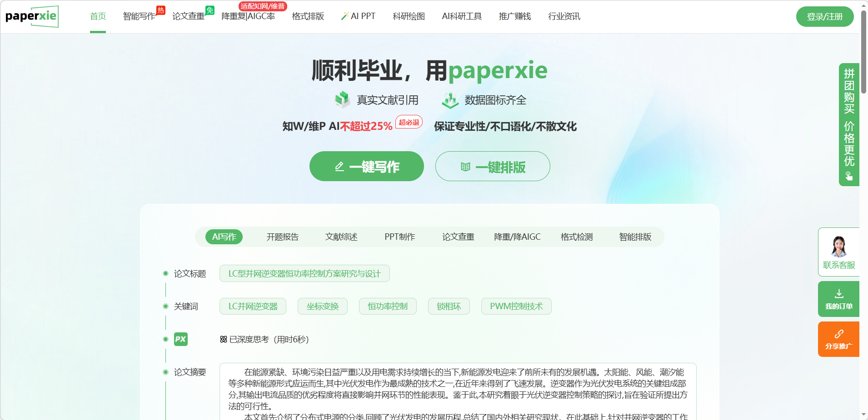Open 推广赚钱 nav item

click(x=515, y=16)
